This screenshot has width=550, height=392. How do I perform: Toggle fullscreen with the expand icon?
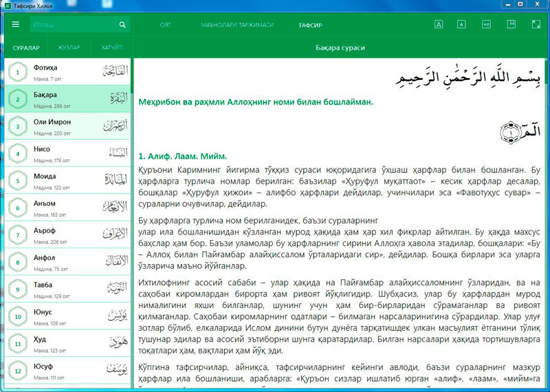click(536, 25)
